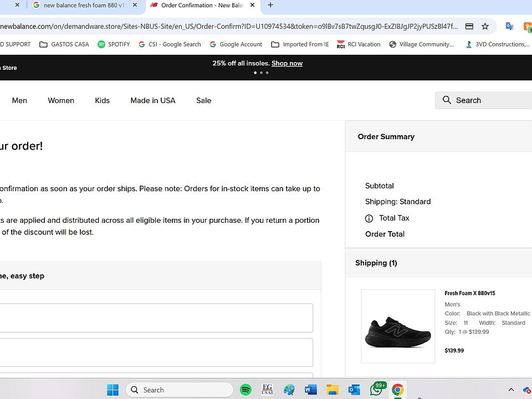Open the saved payment methods card icon
The height and width of the screenshot is (399, 532).
click(x=469, y=27)
